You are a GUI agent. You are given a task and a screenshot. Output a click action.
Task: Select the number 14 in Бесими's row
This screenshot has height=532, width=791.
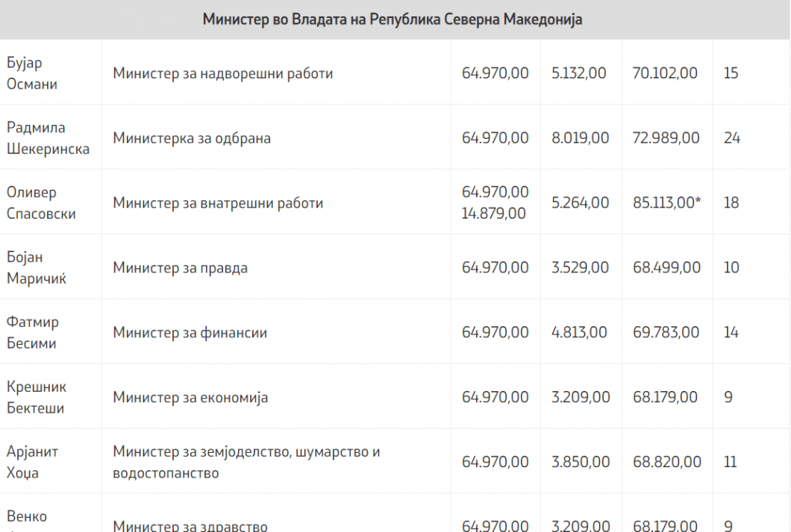731,332
